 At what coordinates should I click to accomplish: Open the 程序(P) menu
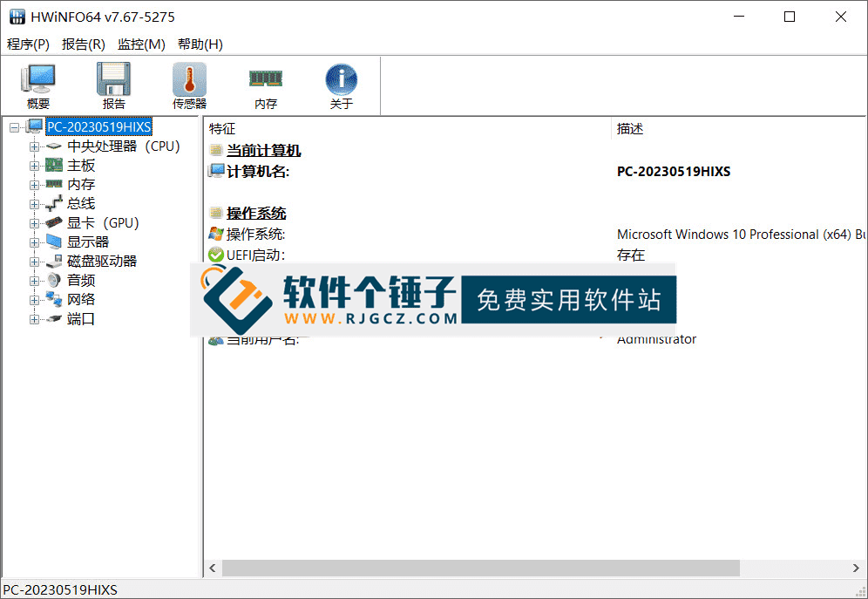(x=27, y=44)
